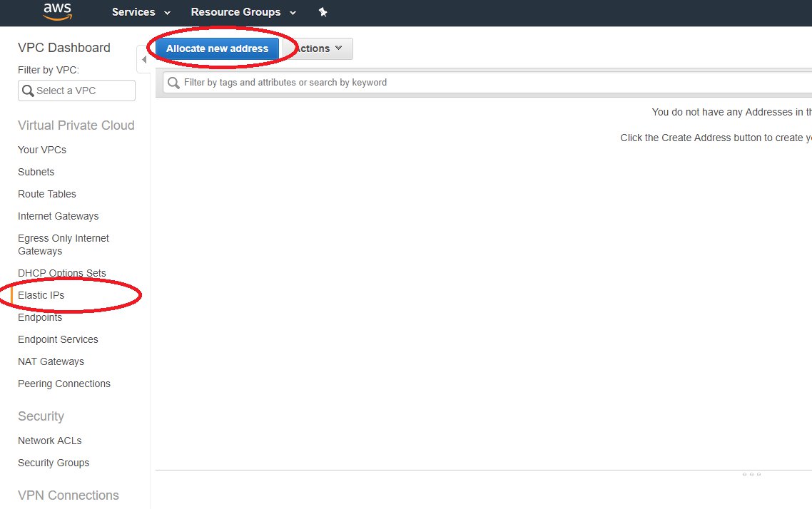Click the pushpin shortcut icon in top bar
This screenshot has height=509, width=812.
click(323, 12)
